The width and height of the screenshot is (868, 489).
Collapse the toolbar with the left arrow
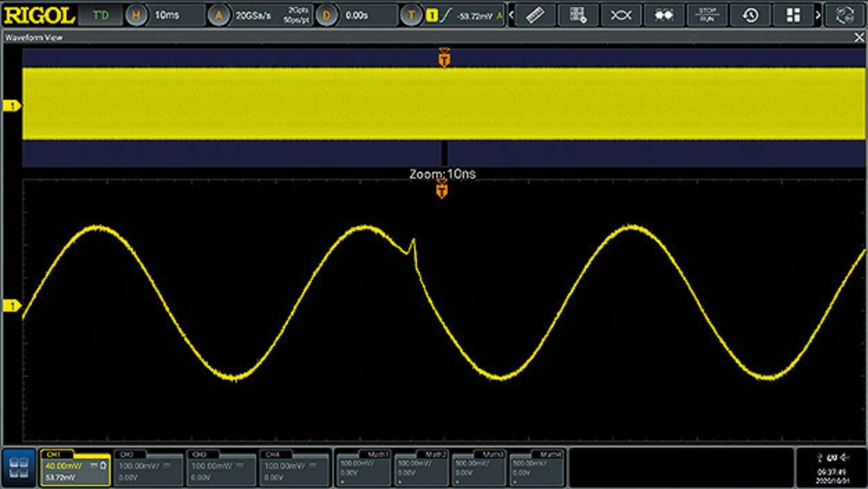pos(512,15)
